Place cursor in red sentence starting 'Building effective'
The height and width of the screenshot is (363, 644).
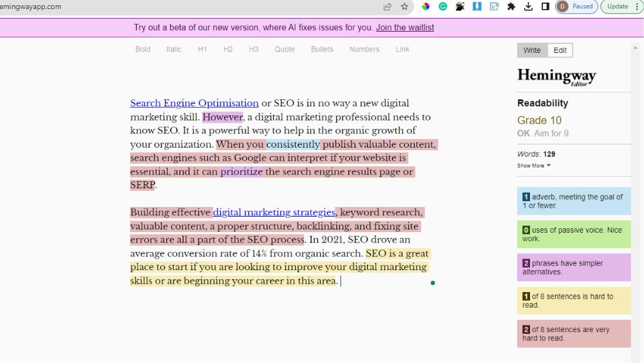(x=171, y=213)
